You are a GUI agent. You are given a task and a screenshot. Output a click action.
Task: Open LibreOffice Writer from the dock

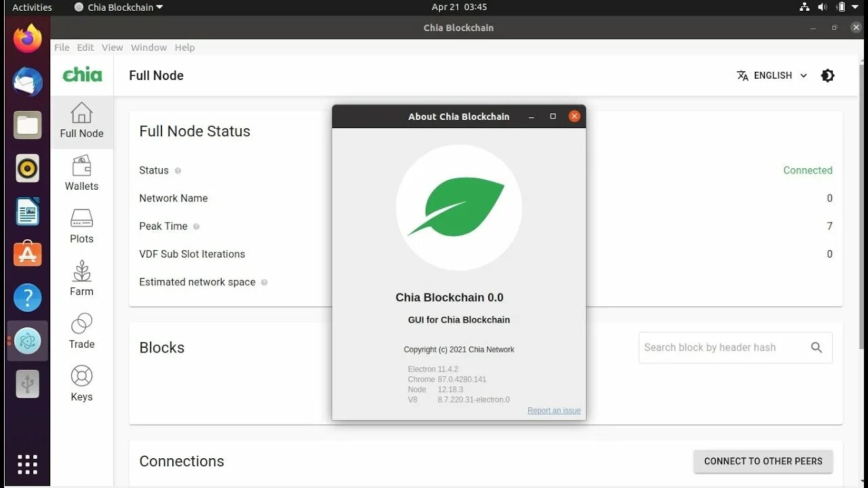tap(28, 211)
